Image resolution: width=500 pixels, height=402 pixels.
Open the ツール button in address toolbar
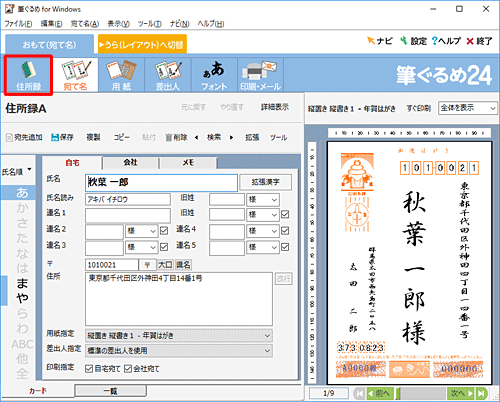click(278, 137)
